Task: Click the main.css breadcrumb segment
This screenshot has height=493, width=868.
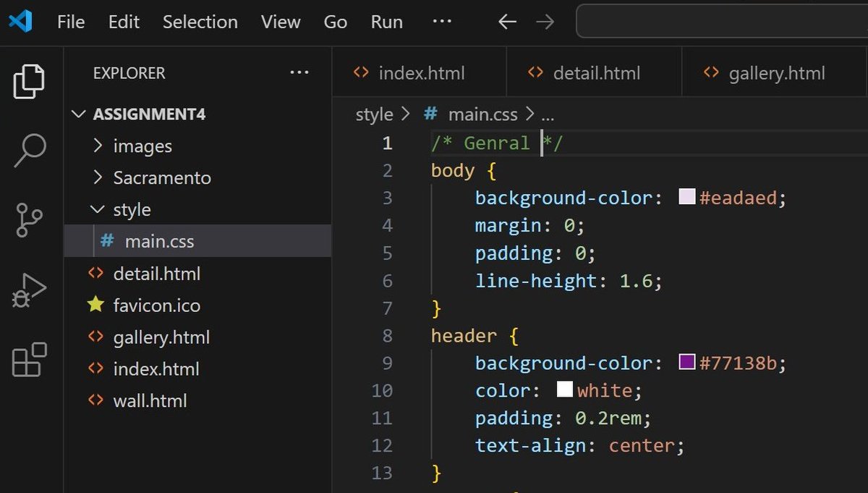Action: (x=482, y=114)
